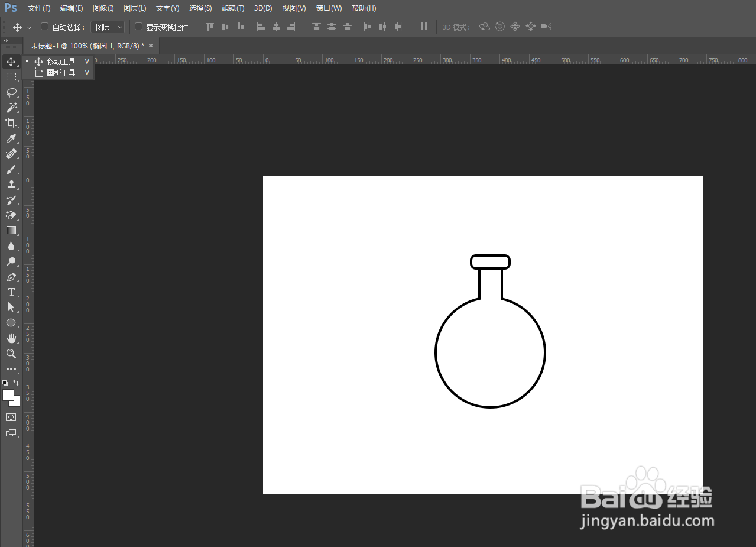This screenshot has height=547, width=756.
Task: Open the 图像(I) menu
Action: point(103,8)
